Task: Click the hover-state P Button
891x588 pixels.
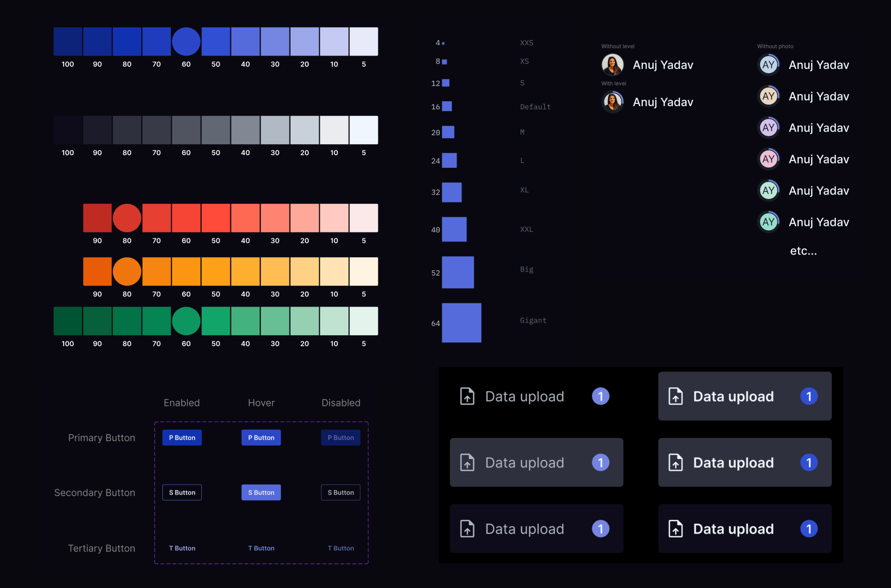Action: click(261, 438)
